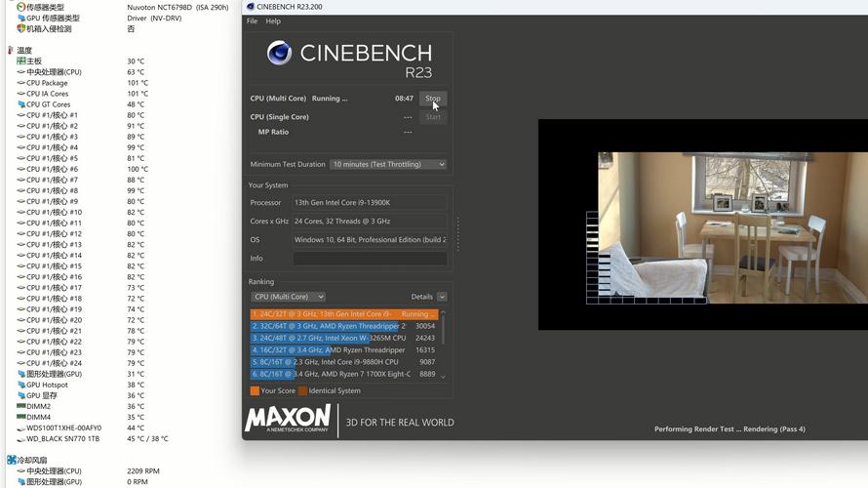This screenshot has width=868, height=488.
Task: Select the AMD Ryzen Threadripper 30054 ranking row
Action: (343, 326)
